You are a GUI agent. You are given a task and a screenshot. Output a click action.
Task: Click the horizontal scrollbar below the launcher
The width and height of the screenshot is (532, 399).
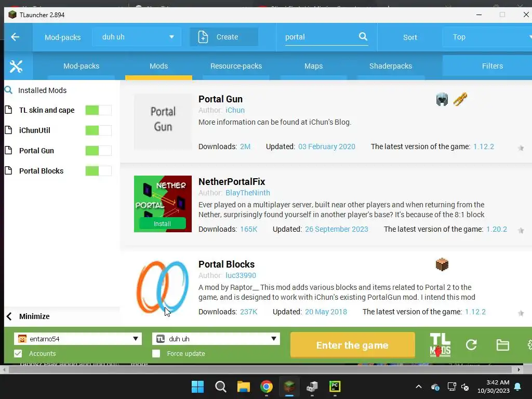pyautogui.click(x=260, y=369)
